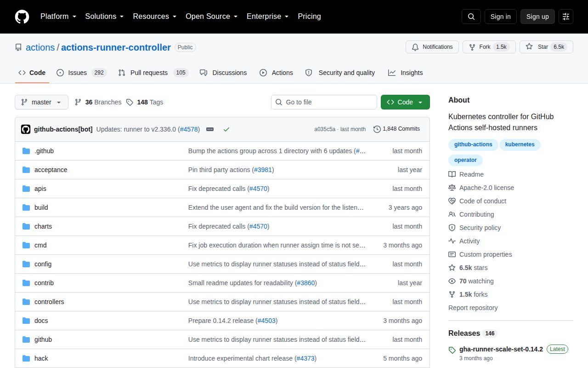Click the controllers folder icon
This screenshot has width=588, height=368.
click(x=26, y=302)
